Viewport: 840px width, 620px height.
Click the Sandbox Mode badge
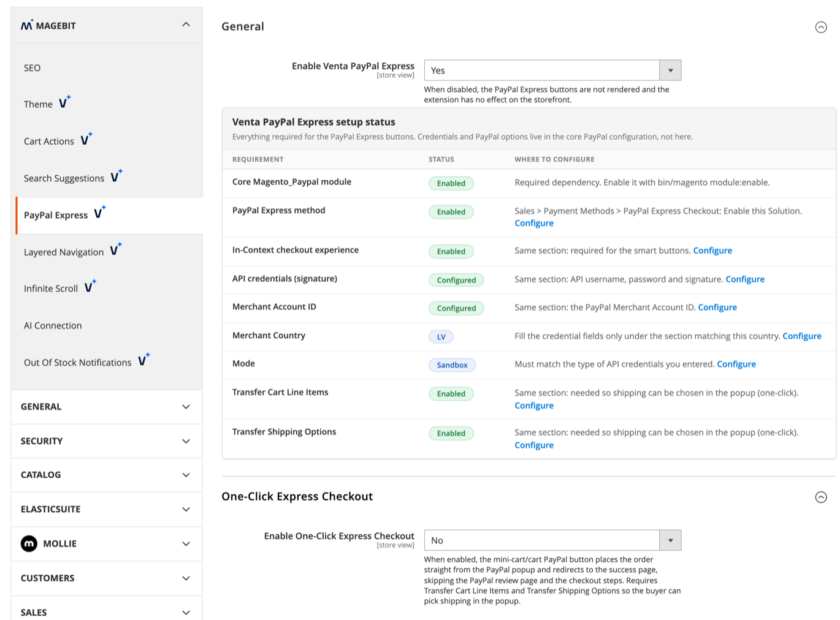click(452, 365)
